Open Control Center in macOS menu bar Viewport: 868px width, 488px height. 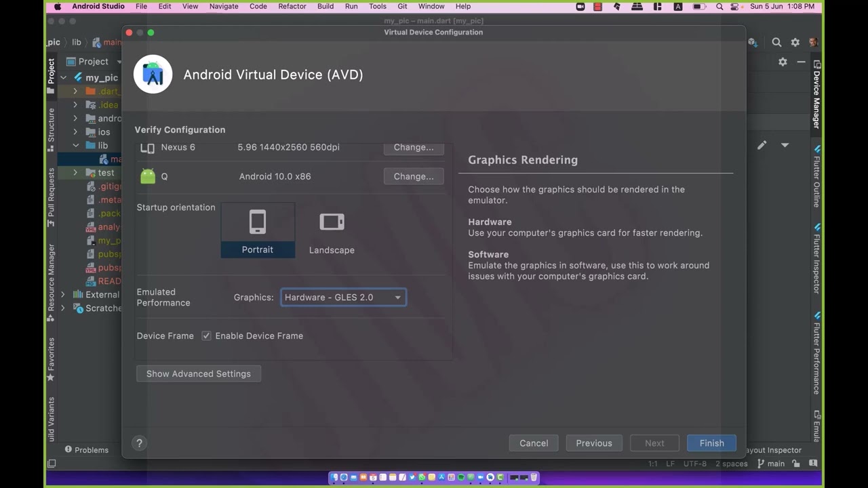pos(736,6)
